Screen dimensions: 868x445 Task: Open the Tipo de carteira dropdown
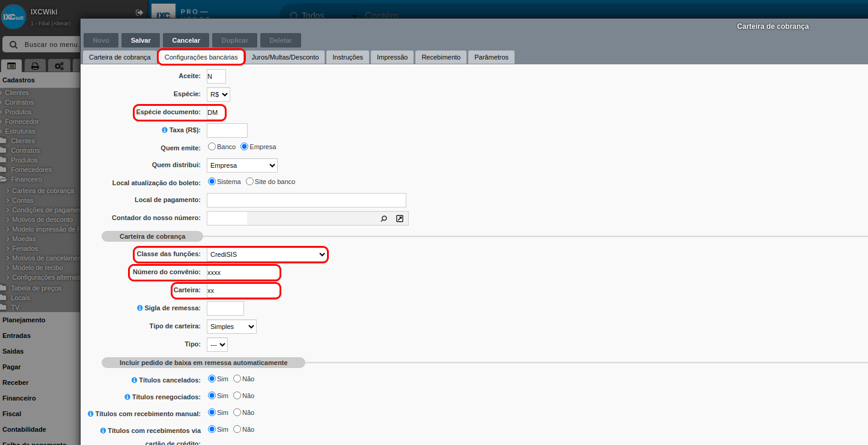click(231, 327)
